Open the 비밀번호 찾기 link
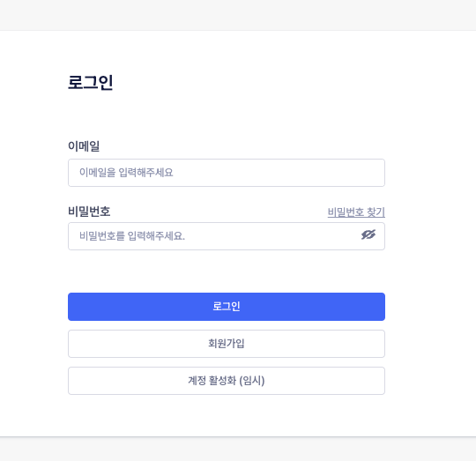This screenshot has width=476, height=461. point(356,212)
